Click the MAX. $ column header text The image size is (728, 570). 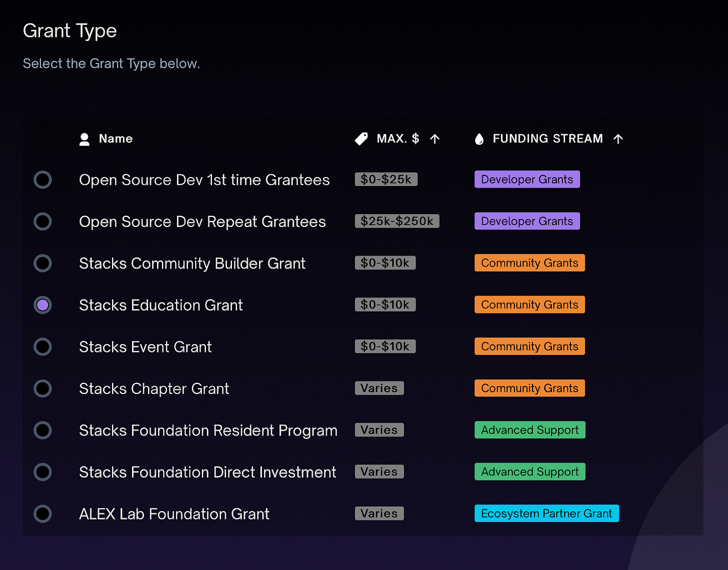(x=398, y=139)
